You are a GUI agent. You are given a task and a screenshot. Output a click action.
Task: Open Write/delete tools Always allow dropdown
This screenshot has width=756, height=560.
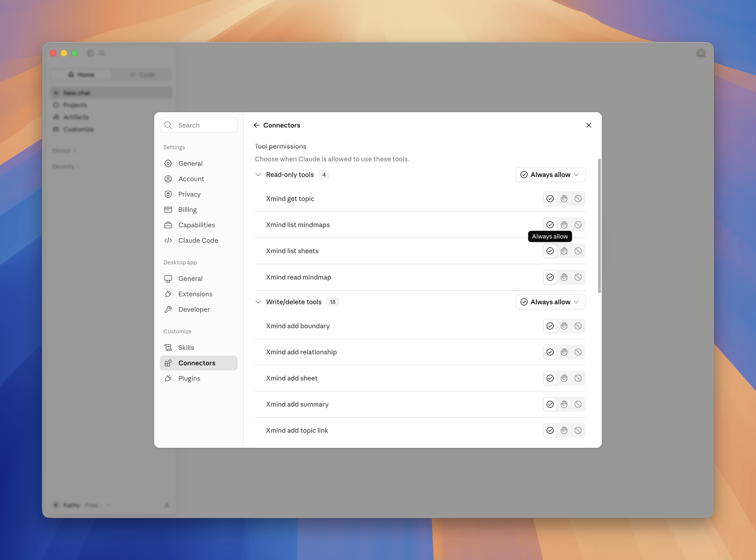point(550,302)
